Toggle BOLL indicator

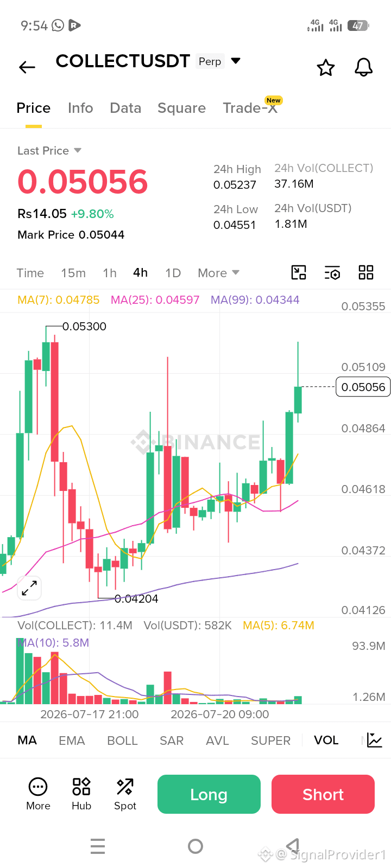(122, 741)
